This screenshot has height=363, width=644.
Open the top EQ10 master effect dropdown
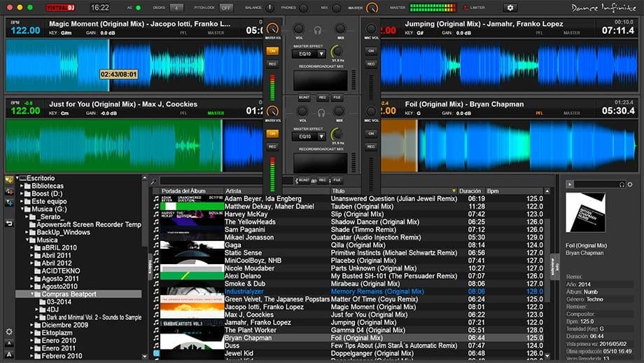309,54
